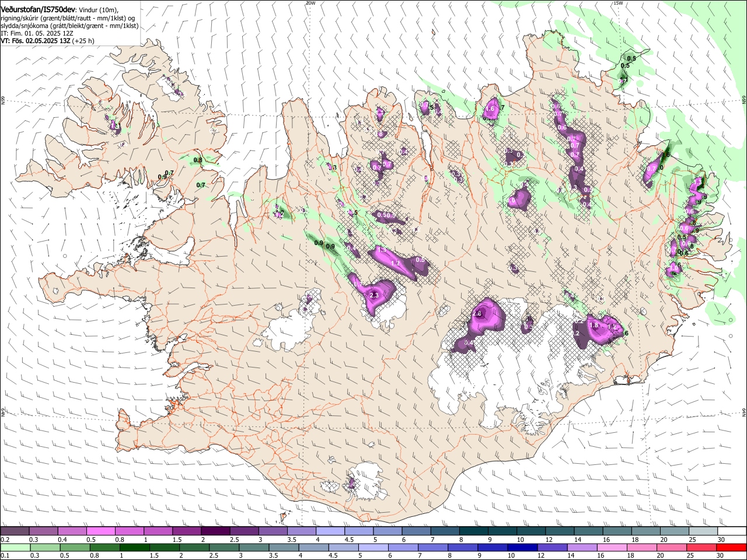
Task: Click the Veðurstofan/IS750dev title text
Action: 38,9
